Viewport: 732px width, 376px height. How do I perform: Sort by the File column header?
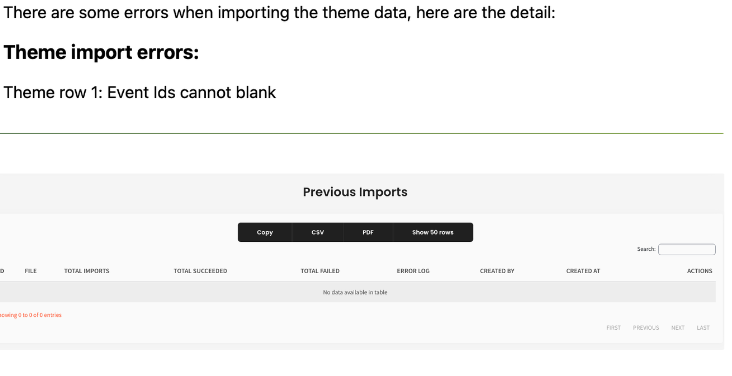pos(30,271)
